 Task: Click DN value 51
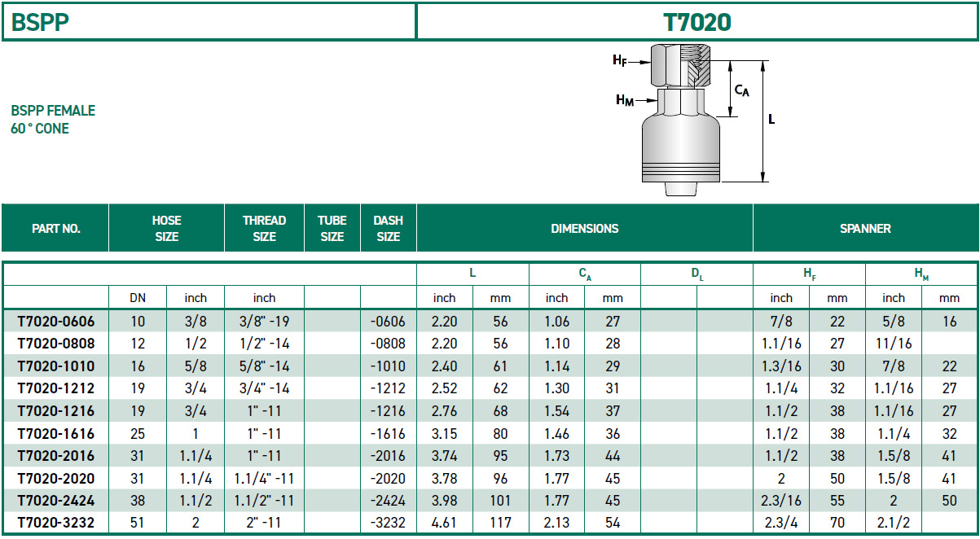coord(138,523)
